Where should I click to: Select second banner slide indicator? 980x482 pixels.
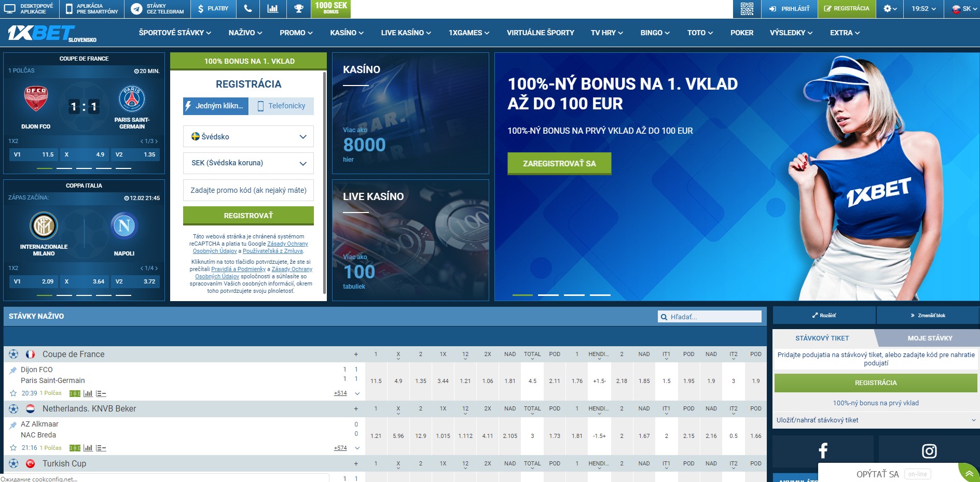[x=548, y=295]
